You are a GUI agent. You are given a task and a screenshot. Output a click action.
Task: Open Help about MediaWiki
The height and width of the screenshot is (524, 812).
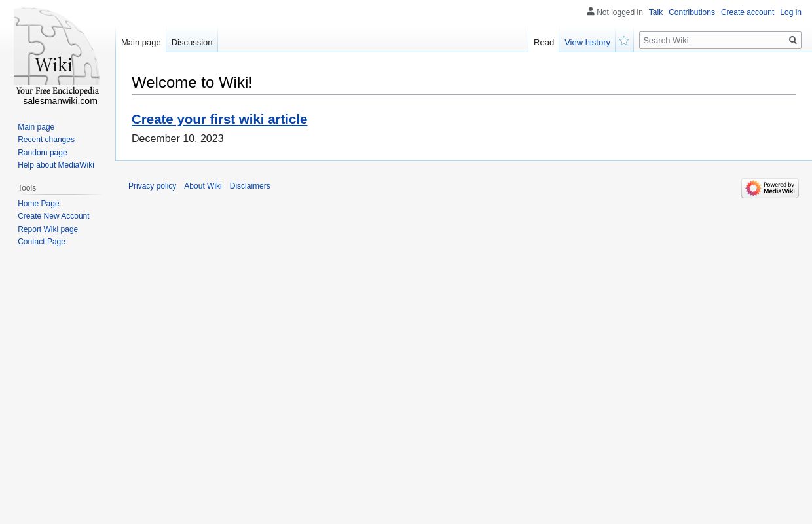coord(56,165)
